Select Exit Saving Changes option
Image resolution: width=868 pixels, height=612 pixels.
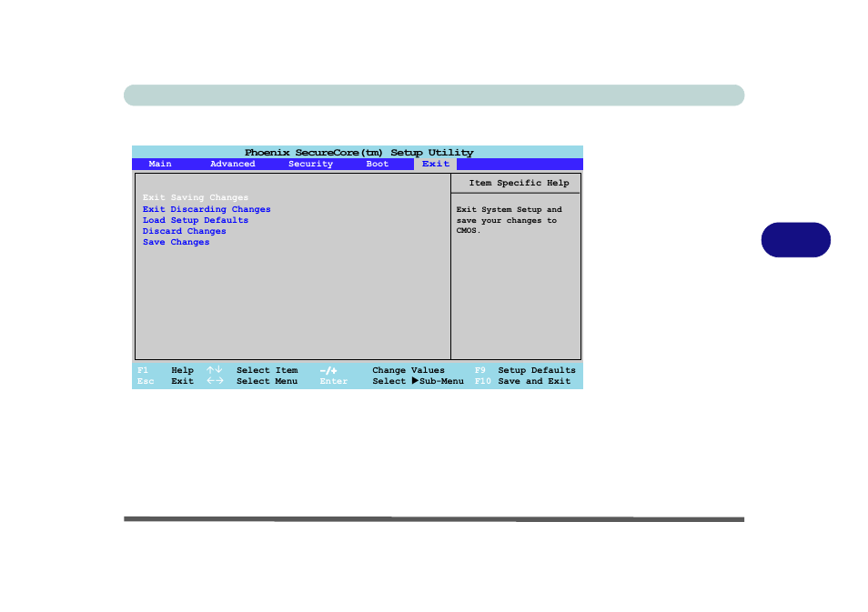point(196,197)
